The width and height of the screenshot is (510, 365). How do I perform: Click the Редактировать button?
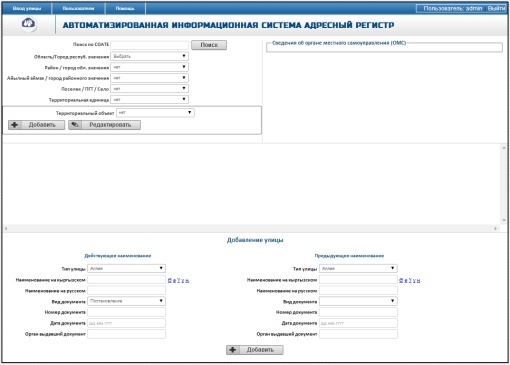(104, 125)
